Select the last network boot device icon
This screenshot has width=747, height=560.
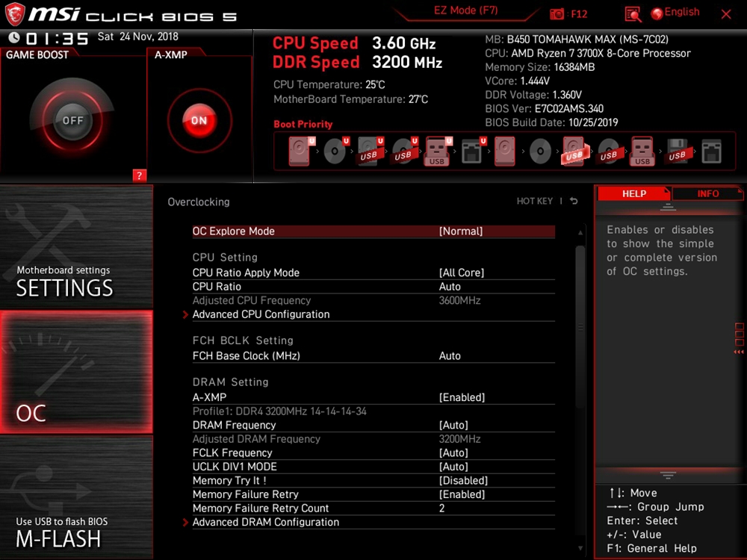[711, 152]
